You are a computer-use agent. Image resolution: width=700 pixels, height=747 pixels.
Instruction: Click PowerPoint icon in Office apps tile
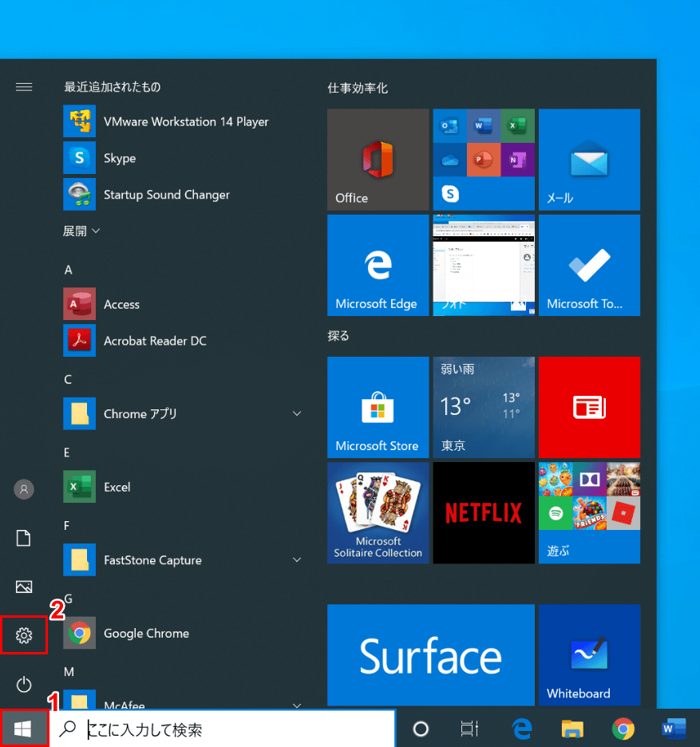click(484, 160)
